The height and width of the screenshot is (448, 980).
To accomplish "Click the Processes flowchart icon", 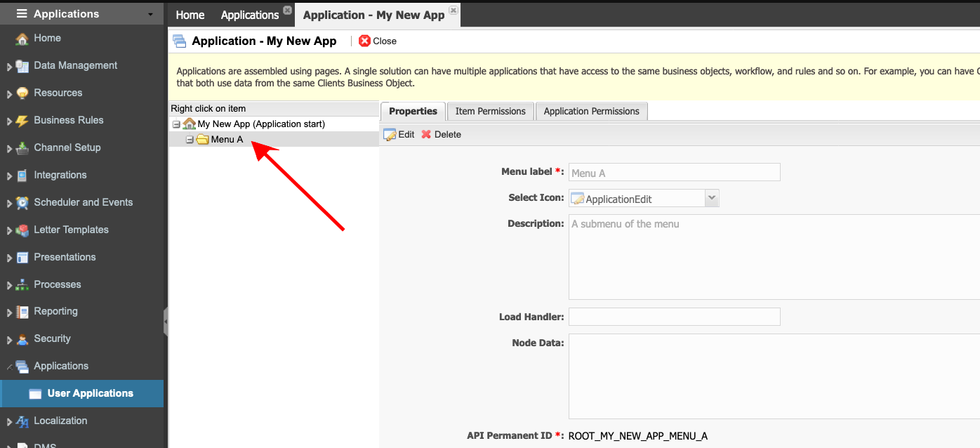I will [x=22, y=285].
